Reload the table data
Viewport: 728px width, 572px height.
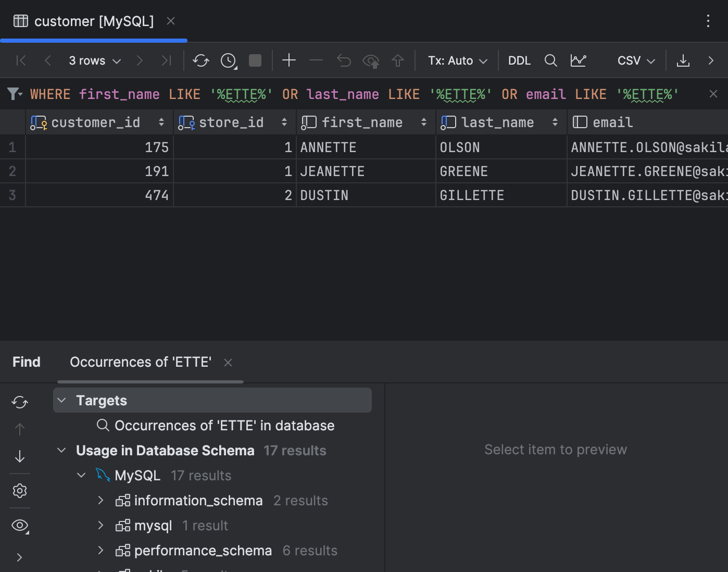point(200,60)
